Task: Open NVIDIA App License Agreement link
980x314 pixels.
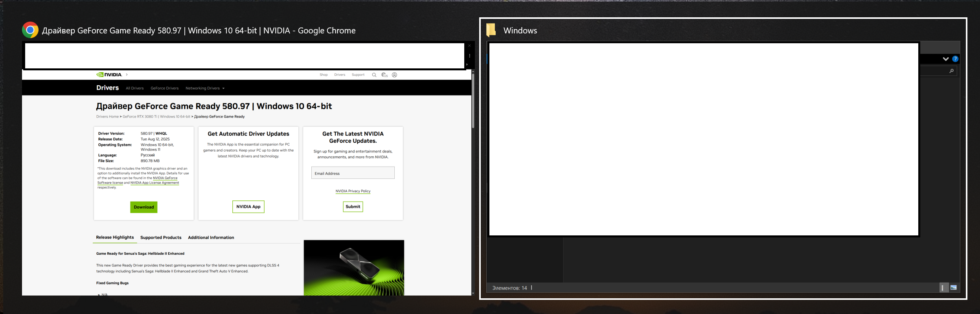Action: pos(154,183)
